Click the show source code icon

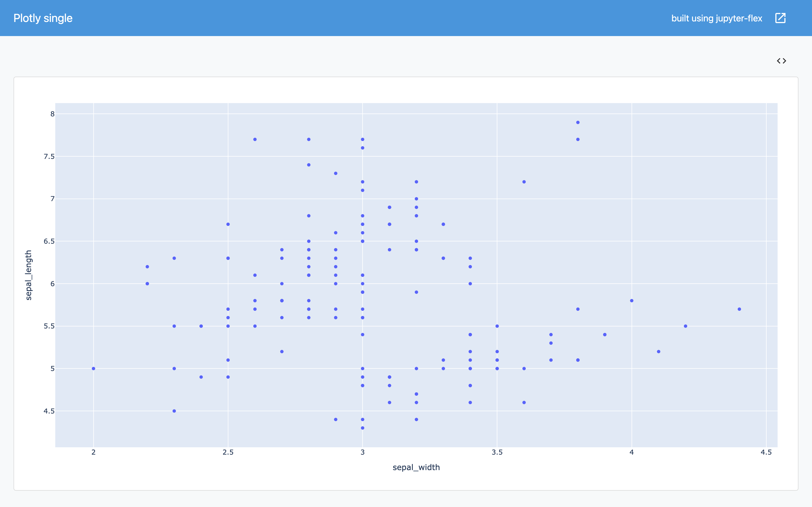(781, 61)
